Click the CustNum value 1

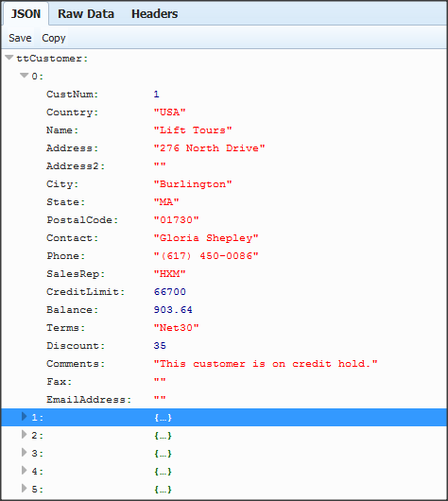156,95
